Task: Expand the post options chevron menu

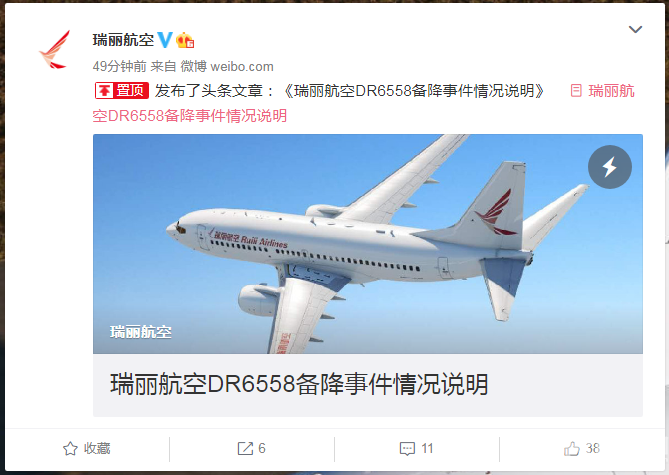Action: tap(635, 29)
